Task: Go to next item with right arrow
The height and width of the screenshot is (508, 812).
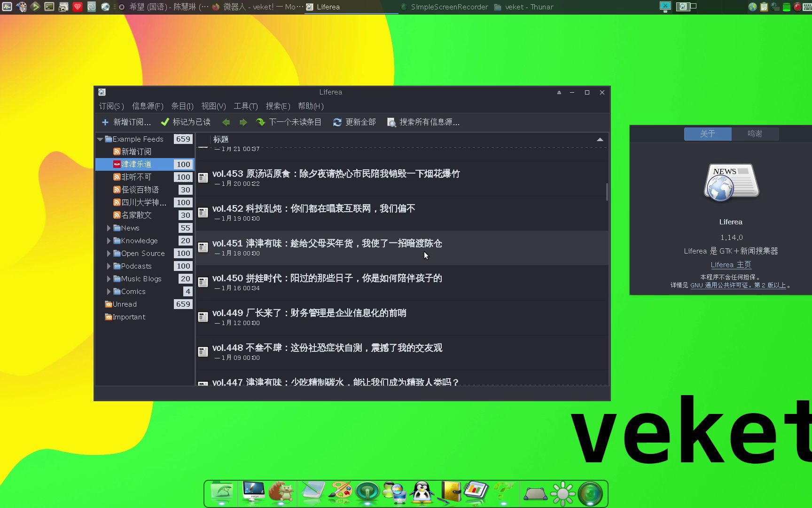Action: pos(243,122)
